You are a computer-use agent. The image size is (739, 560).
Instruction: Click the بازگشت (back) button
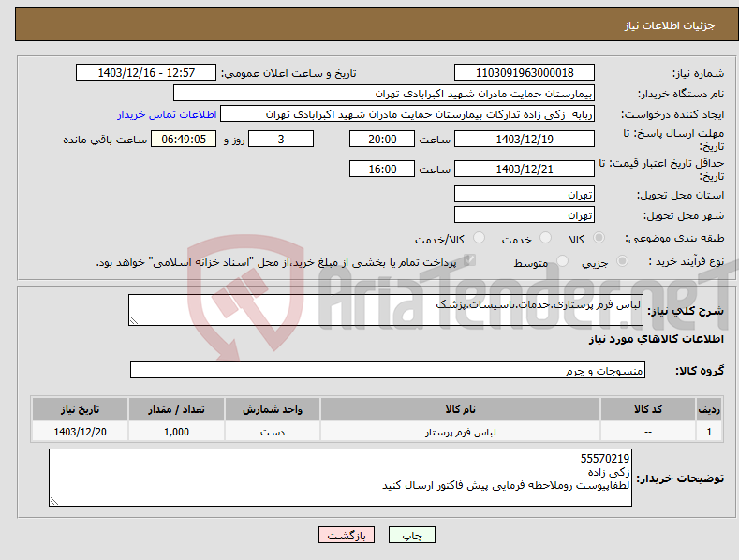tap(347, 535)
